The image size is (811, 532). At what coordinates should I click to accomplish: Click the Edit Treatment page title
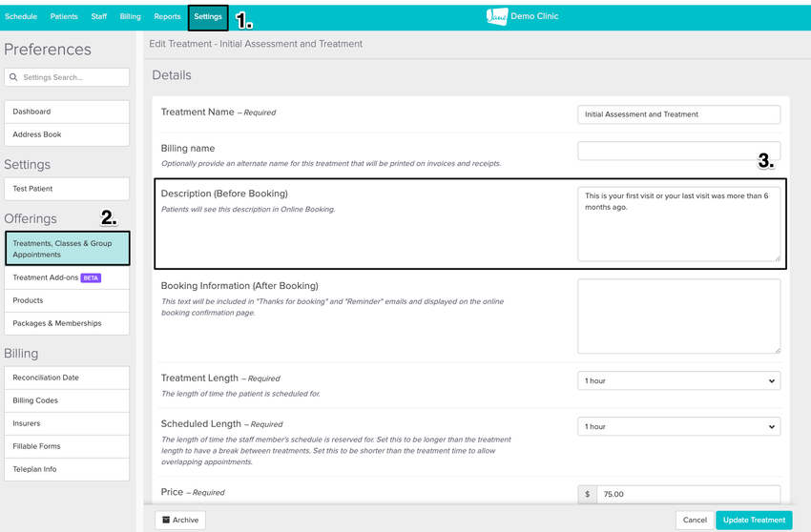click(x=256, y=44)
